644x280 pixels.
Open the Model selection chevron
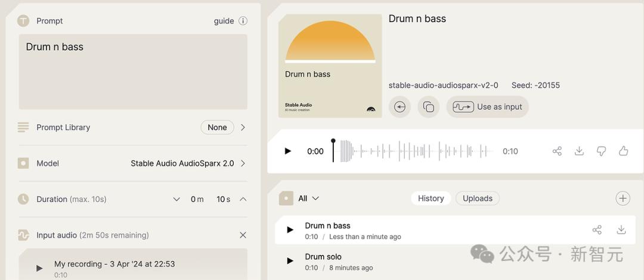tap(243, 163)
